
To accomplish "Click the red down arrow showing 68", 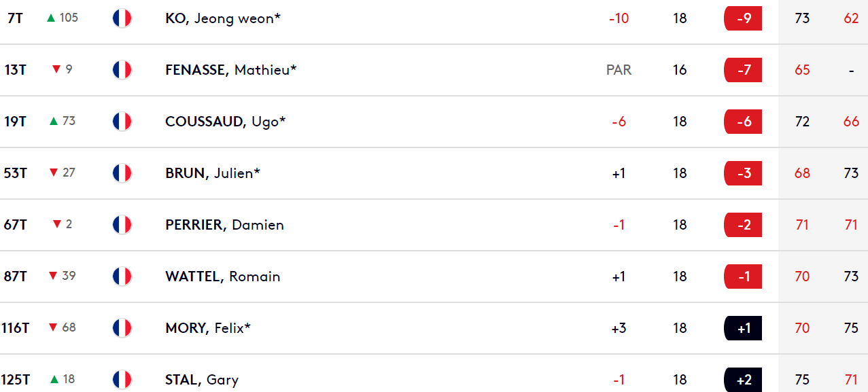I will (x=53, y=328).
